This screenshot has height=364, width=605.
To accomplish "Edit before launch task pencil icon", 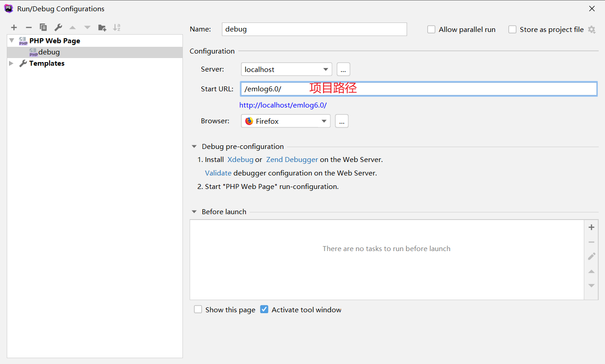I will click(x=591, y=256).
